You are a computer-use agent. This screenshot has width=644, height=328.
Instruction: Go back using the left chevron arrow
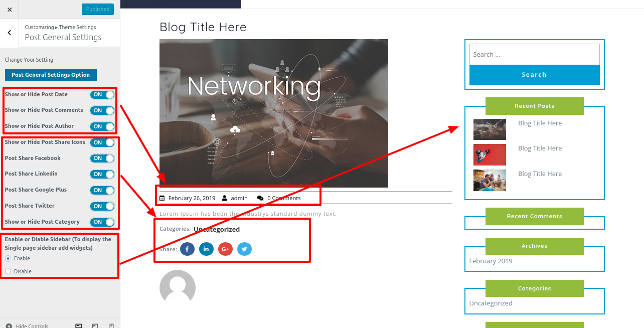[x=10, y=33]
